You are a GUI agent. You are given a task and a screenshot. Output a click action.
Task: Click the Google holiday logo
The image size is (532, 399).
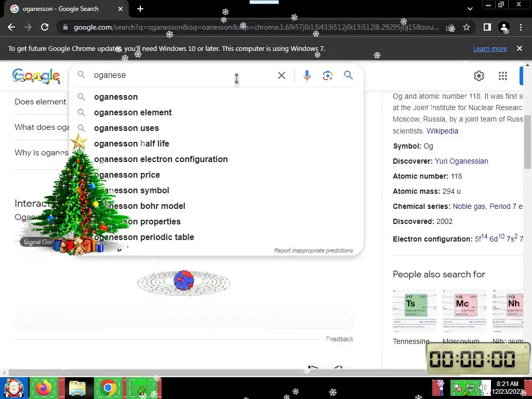(x=36, y=76)
